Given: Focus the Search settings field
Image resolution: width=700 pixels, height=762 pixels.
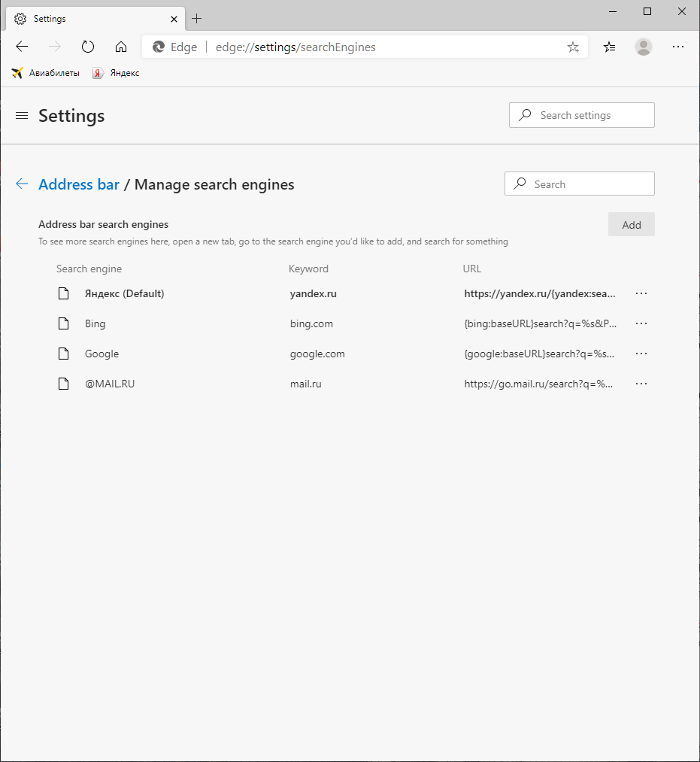Looking at the screenshot, I should pos(581,115).
